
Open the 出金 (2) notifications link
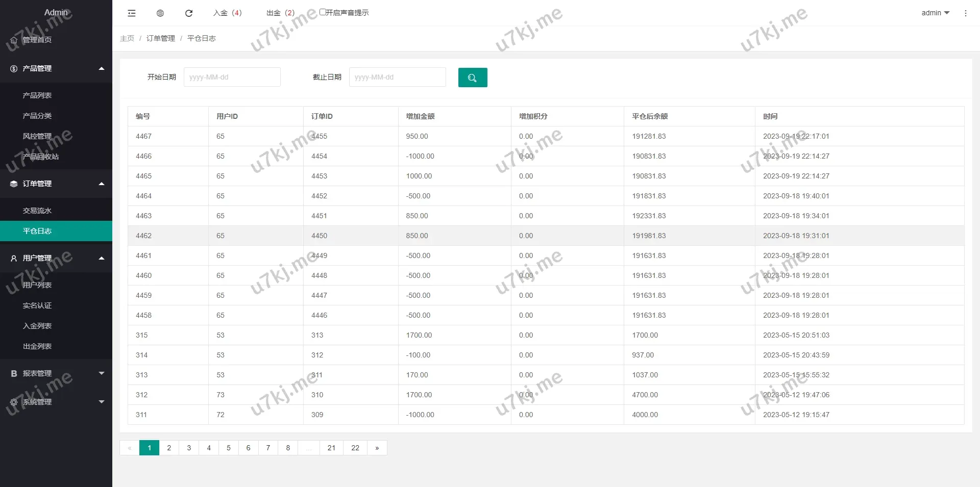(280, 13)
